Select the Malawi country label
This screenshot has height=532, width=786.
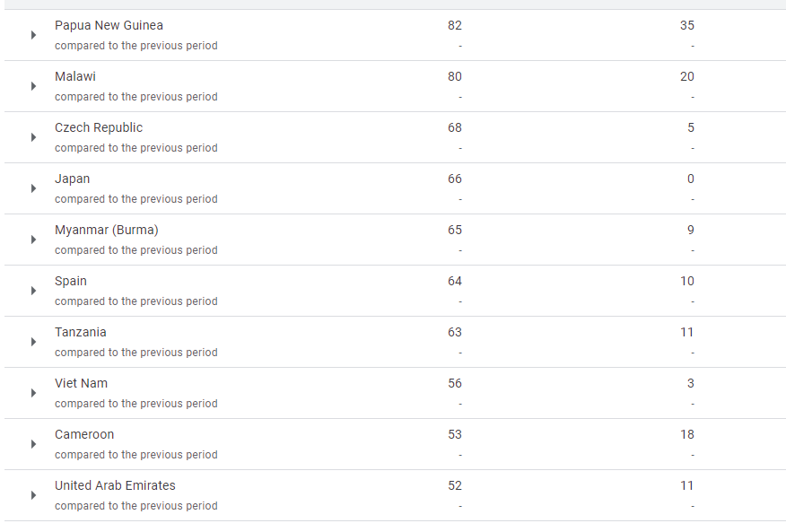click(x=75, y=76)
